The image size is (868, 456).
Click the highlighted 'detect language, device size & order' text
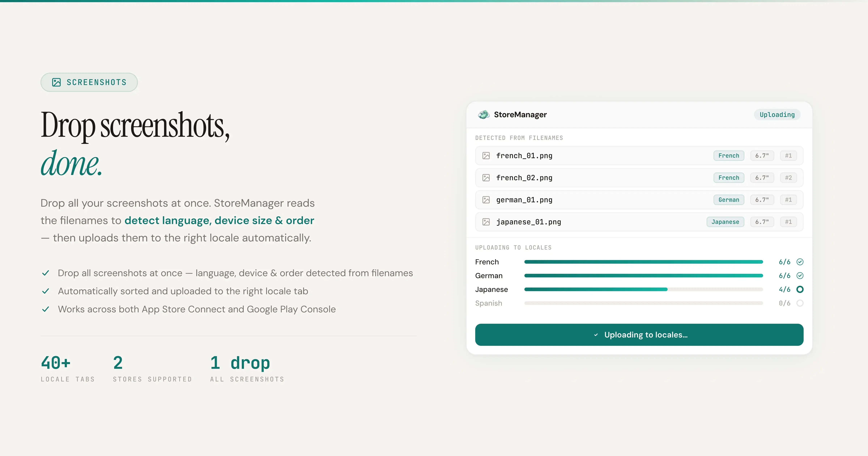(x=219, y=220)
